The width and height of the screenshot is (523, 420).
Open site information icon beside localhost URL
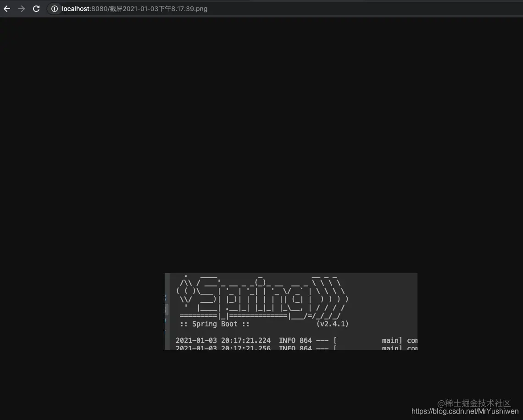point(55,9)
